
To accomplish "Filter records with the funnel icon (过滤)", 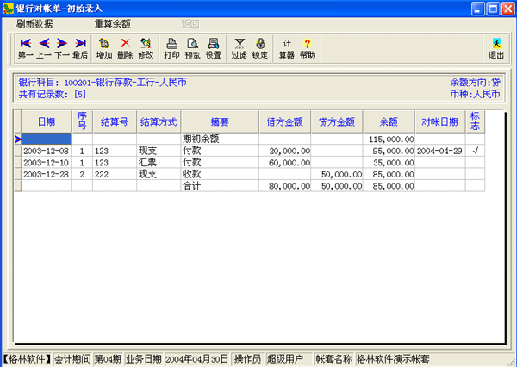I will pos(239,48).
